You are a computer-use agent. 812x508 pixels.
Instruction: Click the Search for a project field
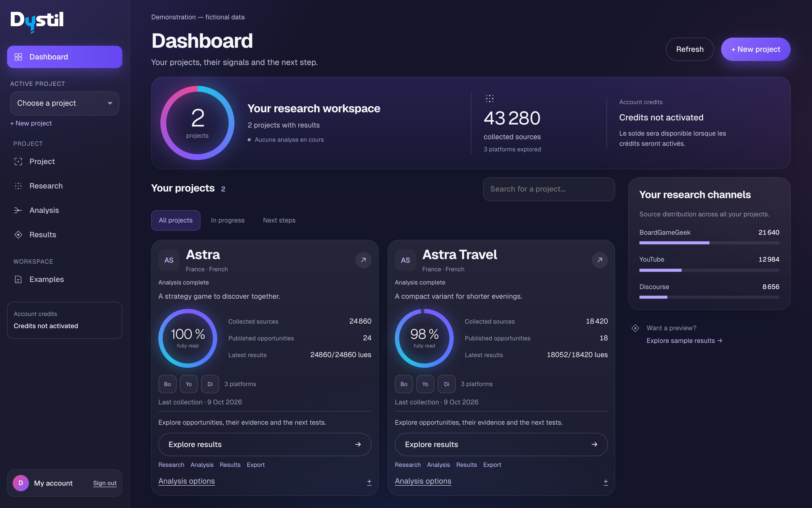point(549,189)
